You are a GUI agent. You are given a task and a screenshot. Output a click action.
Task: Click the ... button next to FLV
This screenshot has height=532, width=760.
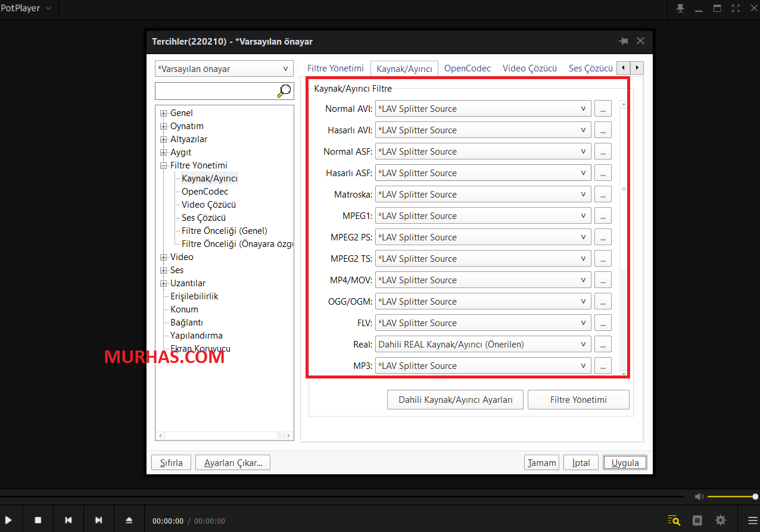point(603,323)
